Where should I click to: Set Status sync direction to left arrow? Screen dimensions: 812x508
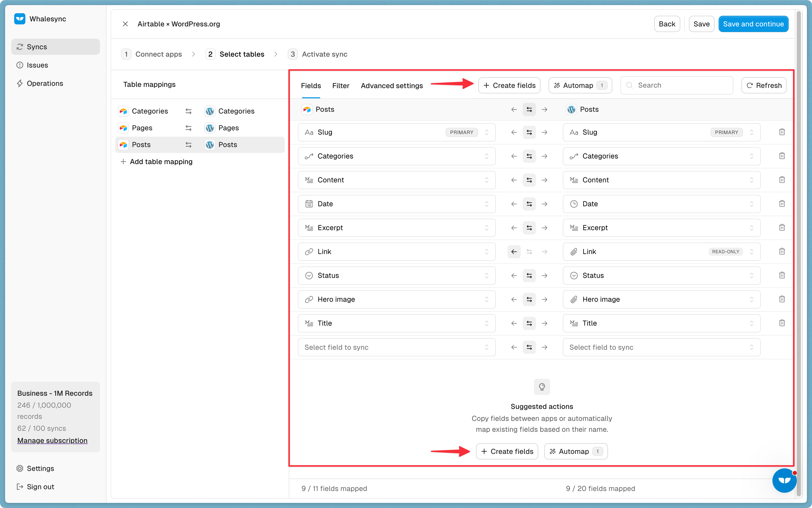pos(514,276)
